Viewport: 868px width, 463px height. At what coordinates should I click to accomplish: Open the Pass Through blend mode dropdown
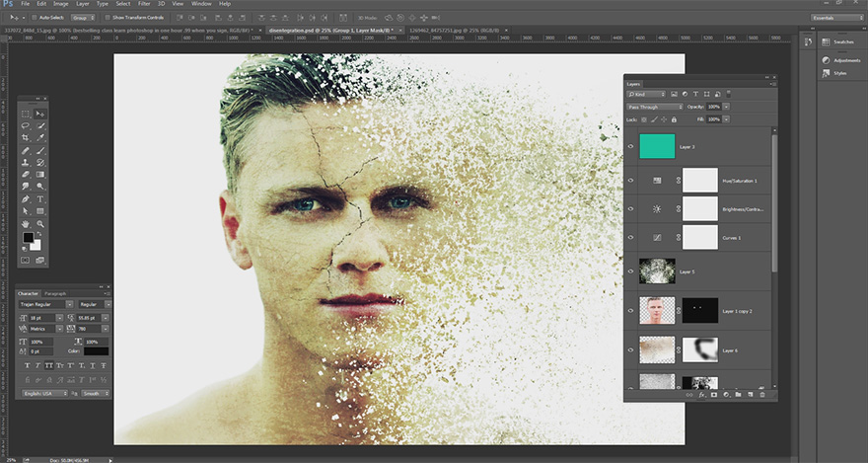coord(655,107)
